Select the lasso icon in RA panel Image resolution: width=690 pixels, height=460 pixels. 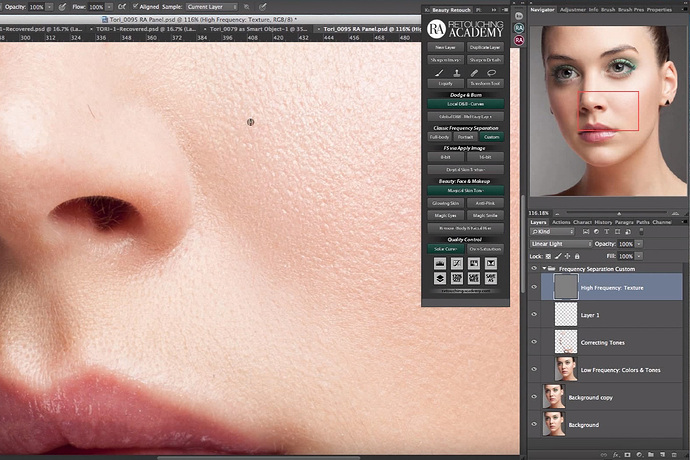coord(492,73)
